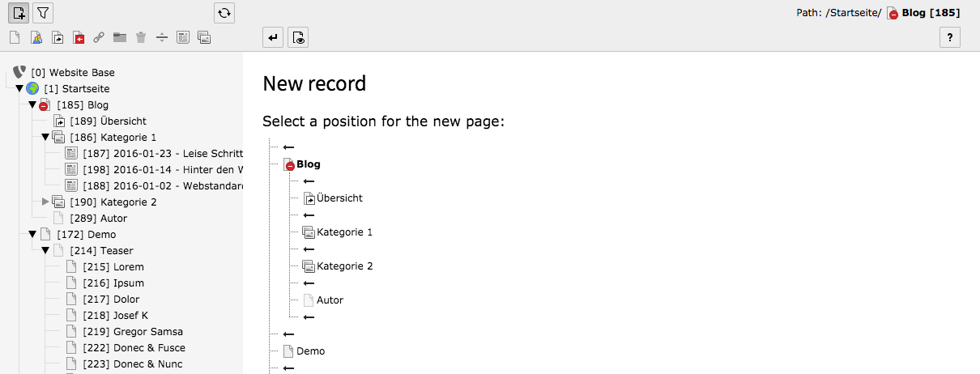Click the go back arrow button

(274, 37)
